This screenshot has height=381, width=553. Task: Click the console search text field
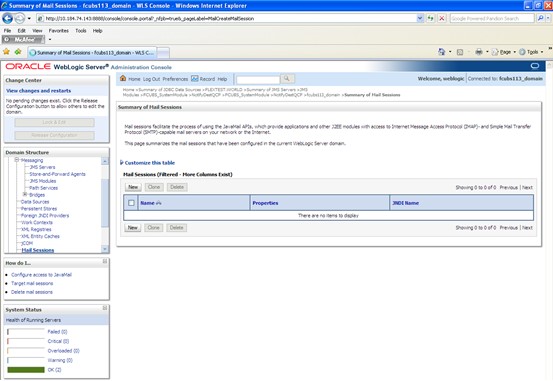click(x=258, y=79)
